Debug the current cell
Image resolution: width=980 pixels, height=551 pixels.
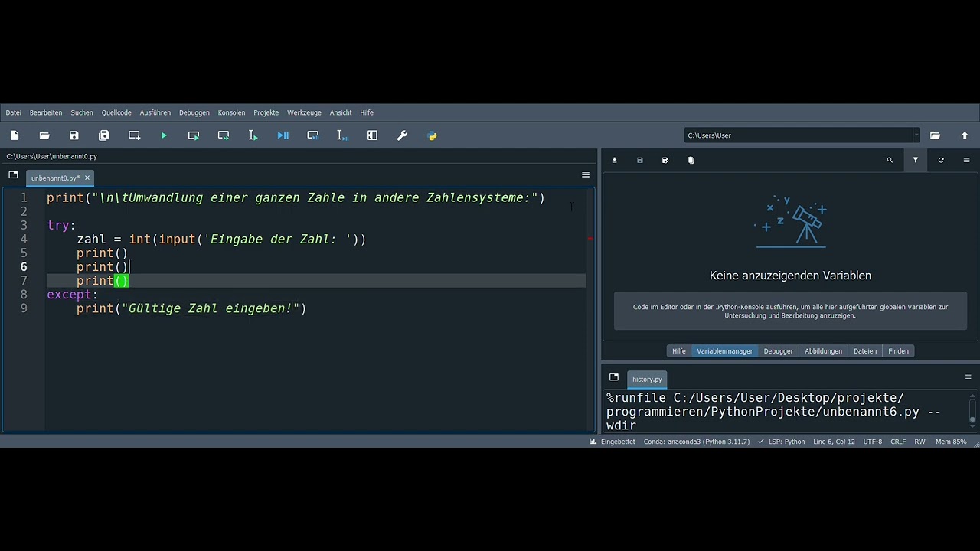click(x=313, y=135)
